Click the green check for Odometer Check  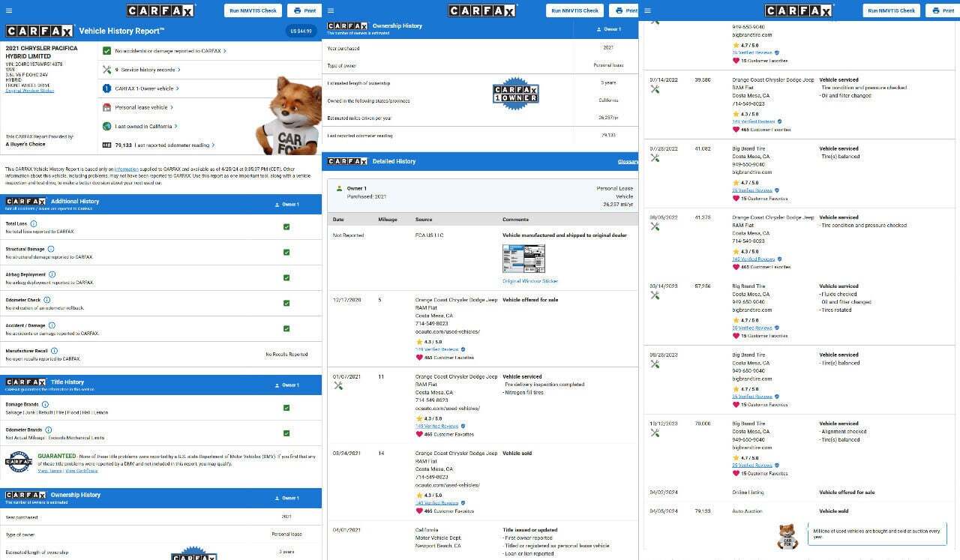point(286,303)
